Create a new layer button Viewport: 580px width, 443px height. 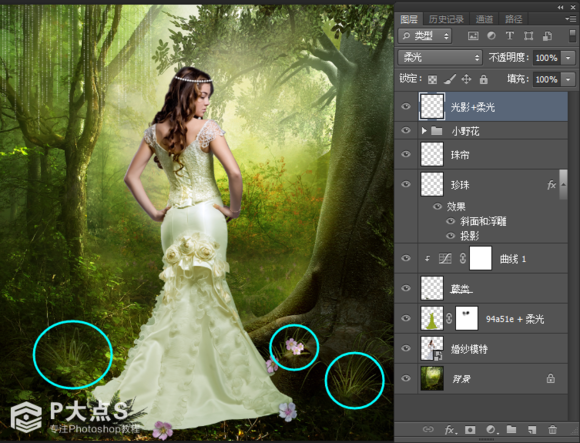[532, 429]
